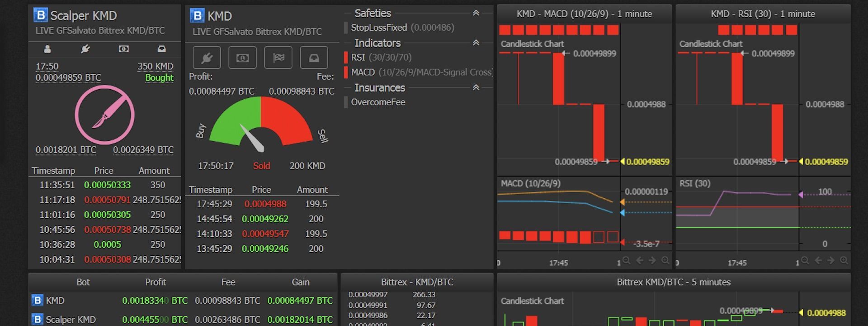Click the flag button in KMD panel
The width and height of the screenshot is (868, 326).
[278, 58]
